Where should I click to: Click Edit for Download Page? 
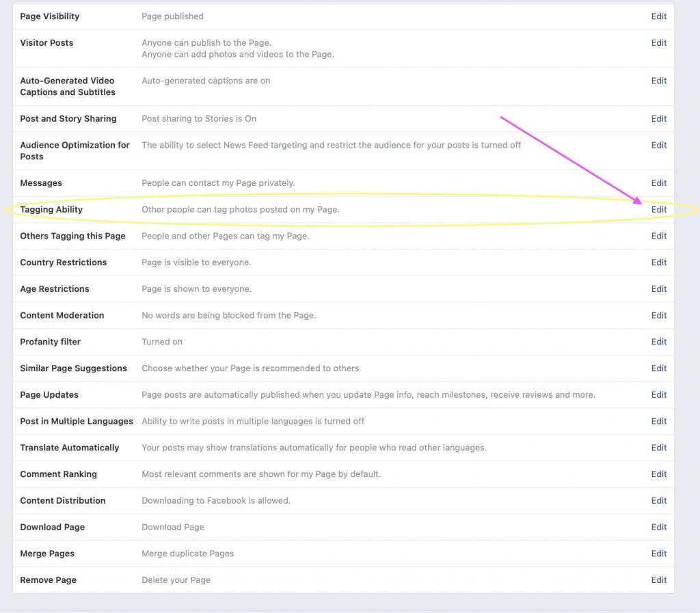tap(658, 528)
